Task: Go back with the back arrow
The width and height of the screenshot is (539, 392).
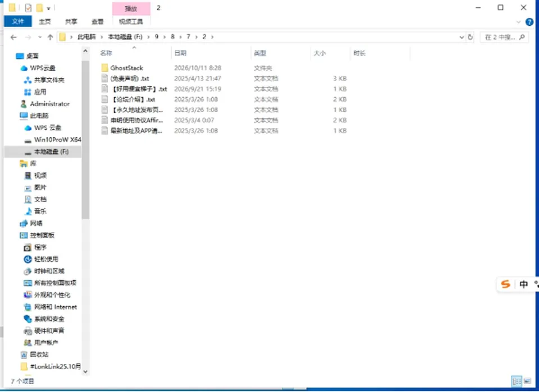Action: 13,37
